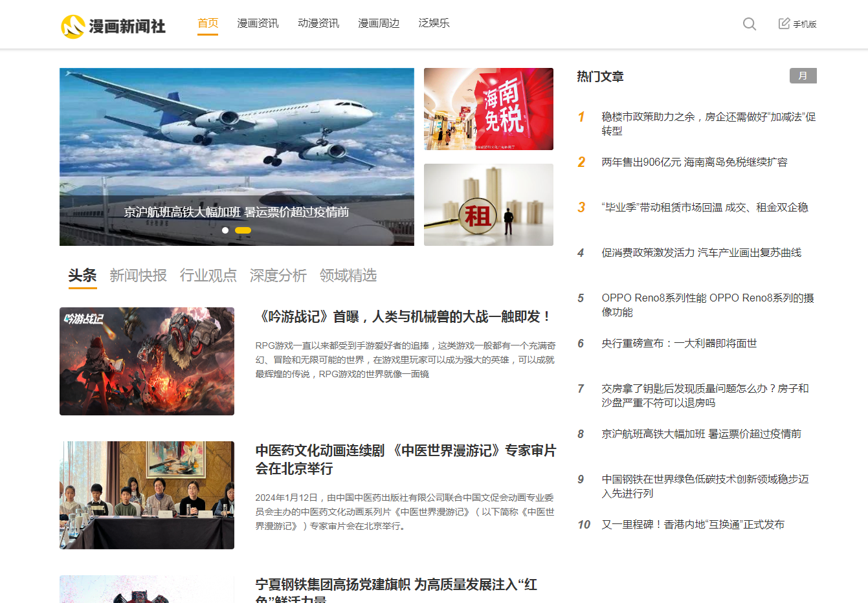Show the 领域精选 tab

tap(348, 276)
